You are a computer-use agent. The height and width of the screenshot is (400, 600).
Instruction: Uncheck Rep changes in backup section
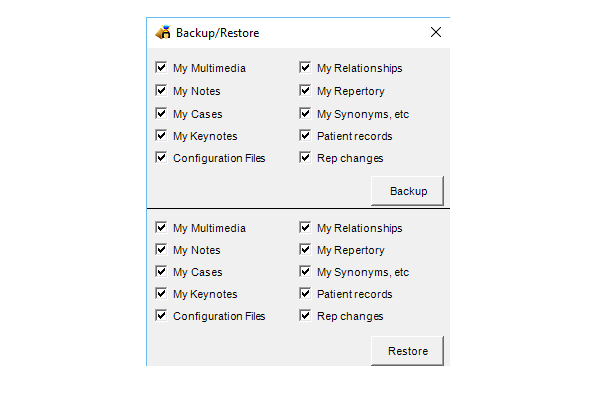[305, 158]
